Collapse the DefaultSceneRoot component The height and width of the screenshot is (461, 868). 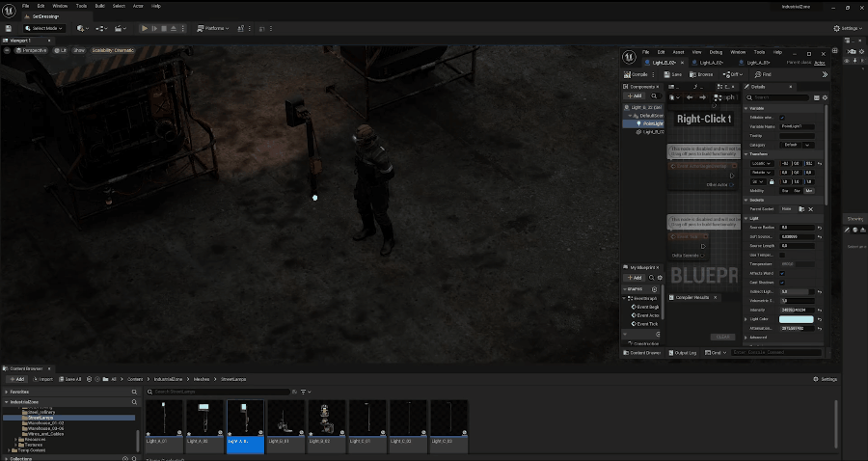tap(630, 116)
